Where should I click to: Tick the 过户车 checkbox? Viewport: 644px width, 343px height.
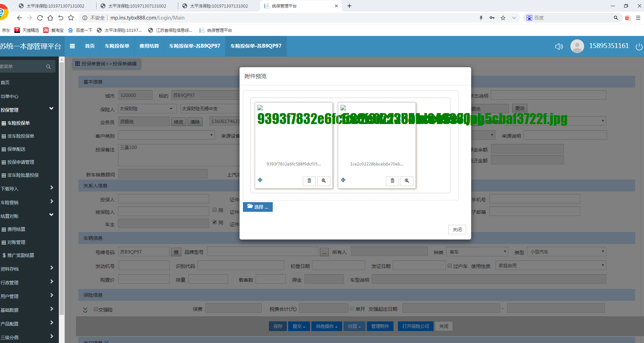tap(450, 266)
